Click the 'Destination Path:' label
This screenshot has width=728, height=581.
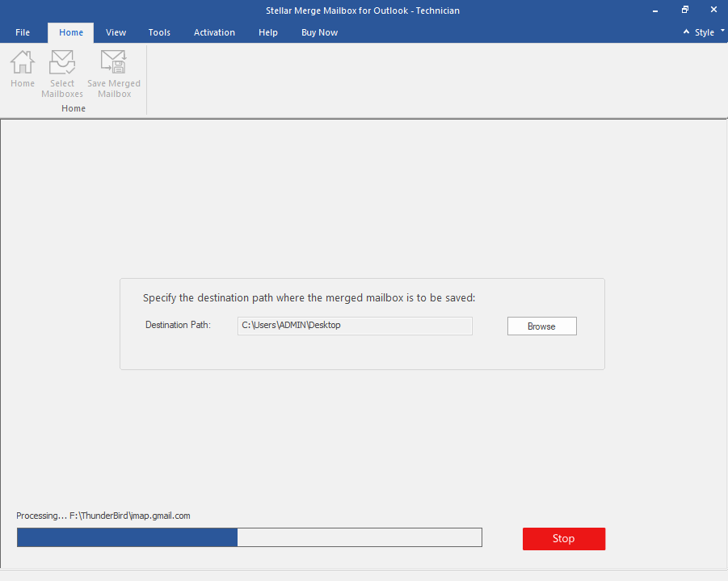(x=178, y=325)
